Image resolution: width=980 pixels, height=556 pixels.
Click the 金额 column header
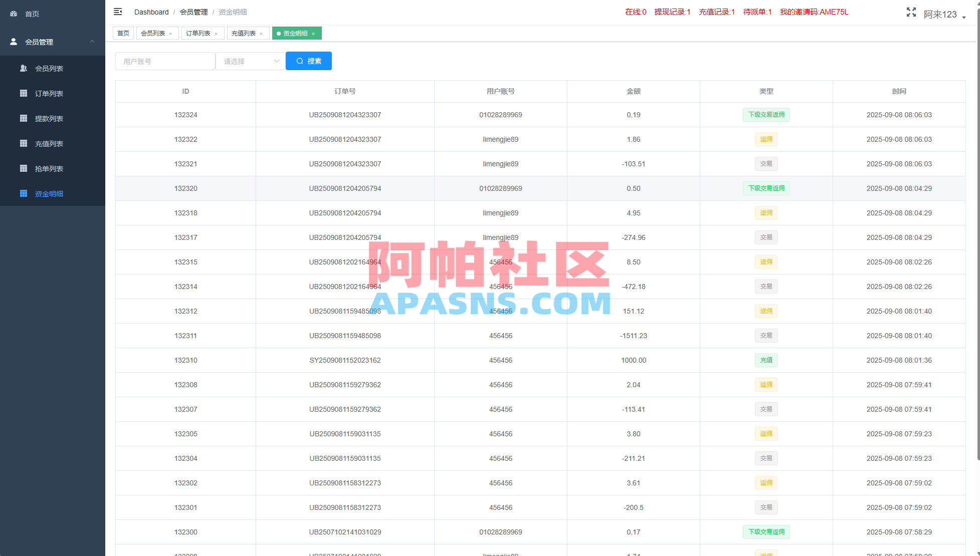click(634, 91)
